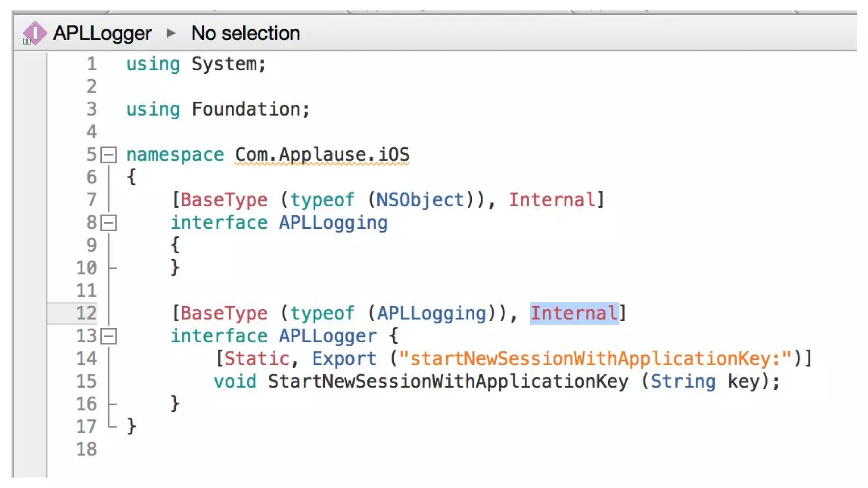Collapse the APLLogger interface fold on line 13
The height and width of the screenshot is (488, 868).
pos(108,336)
